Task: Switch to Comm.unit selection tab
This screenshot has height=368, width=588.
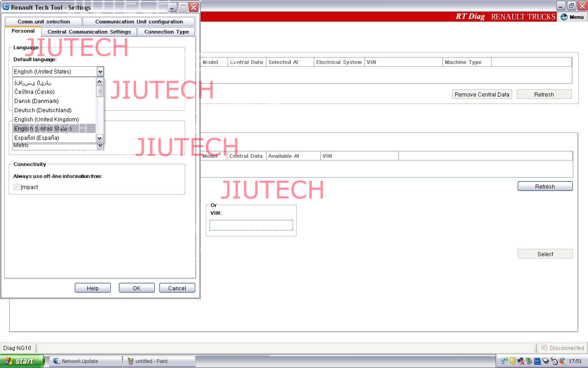Action: [x=44, y=22]
